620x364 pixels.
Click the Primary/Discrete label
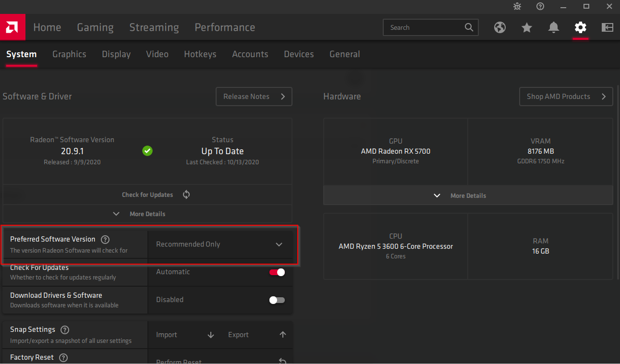[396, 161]
